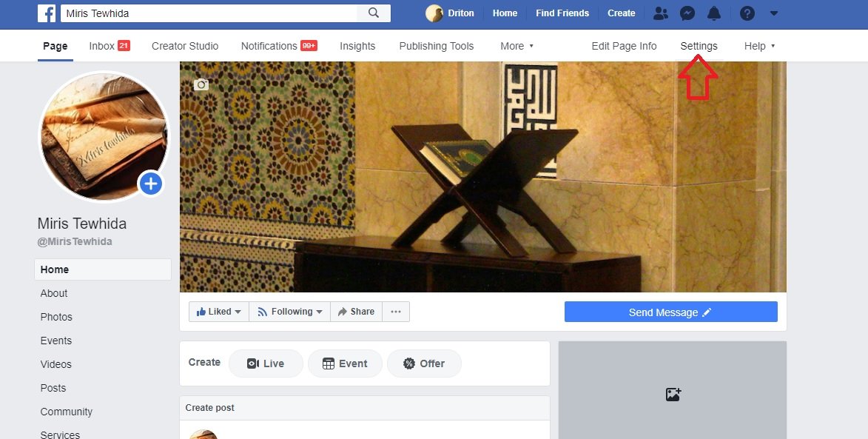Open Photos in the left sidebar
Viewport: 868px width, 439px height.
[56, 317]
